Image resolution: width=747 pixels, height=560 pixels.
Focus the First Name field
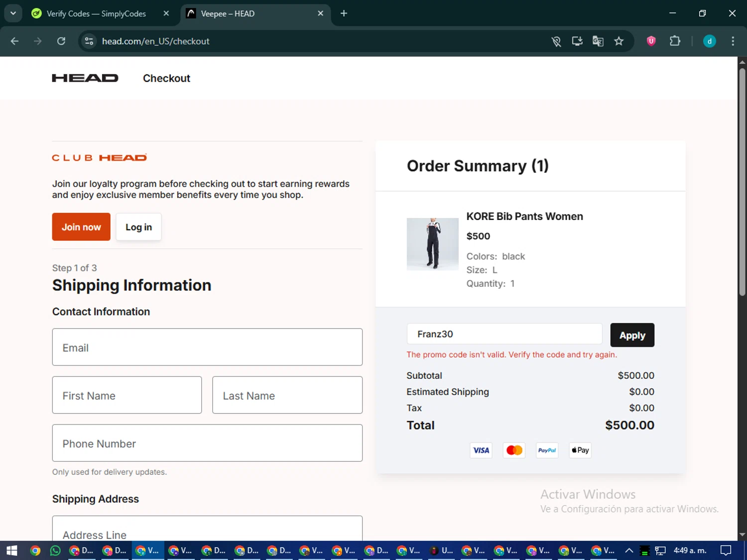pos(127,395)
